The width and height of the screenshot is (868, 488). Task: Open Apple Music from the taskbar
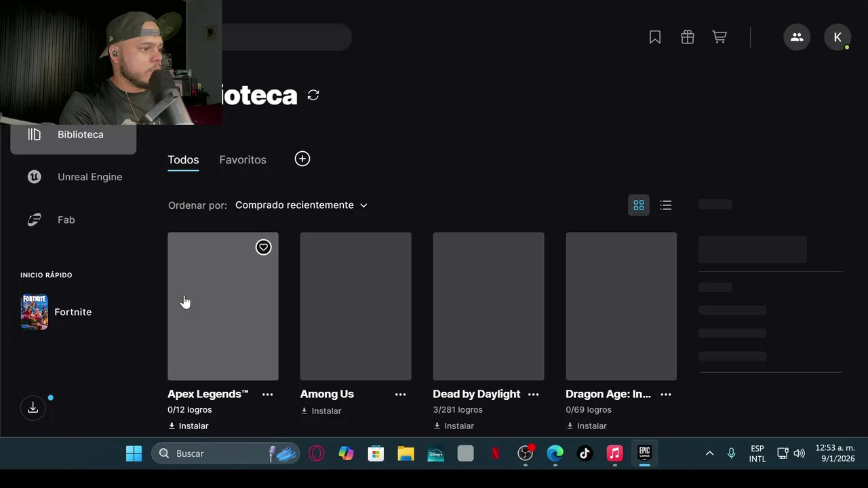click(615, 453)
